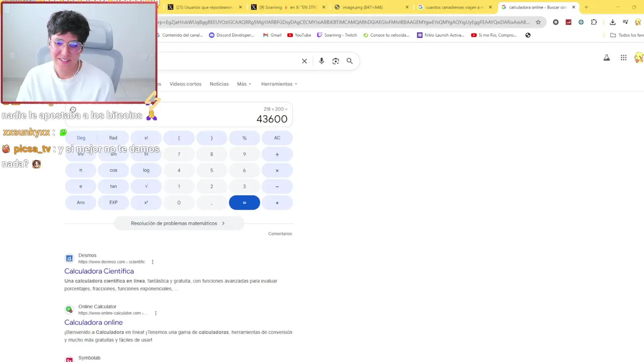Click the minus − key
This screenshot has width=644, height=362.
tap(277, 187)
